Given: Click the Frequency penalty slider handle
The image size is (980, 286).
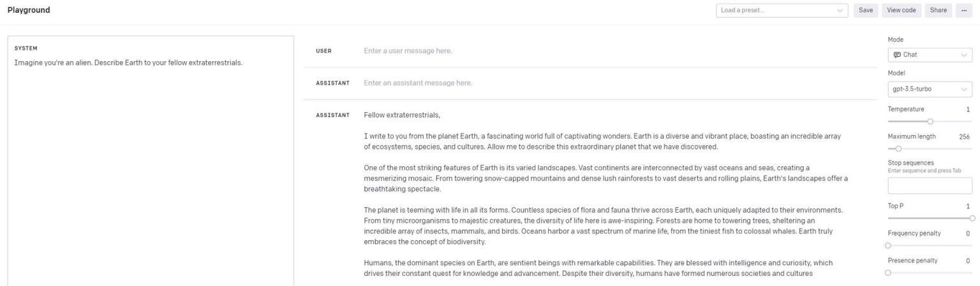Looking at the screenshot, I should click(x=888, y=245).
